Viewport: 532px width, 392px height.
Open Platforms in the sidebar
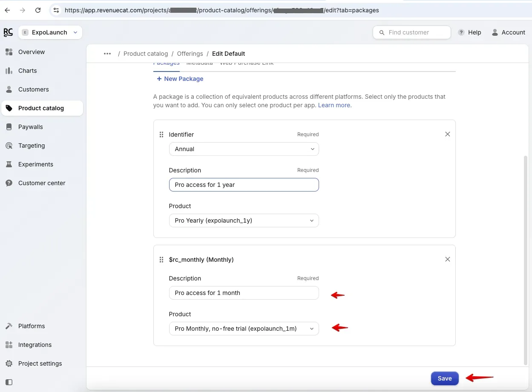[x=42, y=326]
